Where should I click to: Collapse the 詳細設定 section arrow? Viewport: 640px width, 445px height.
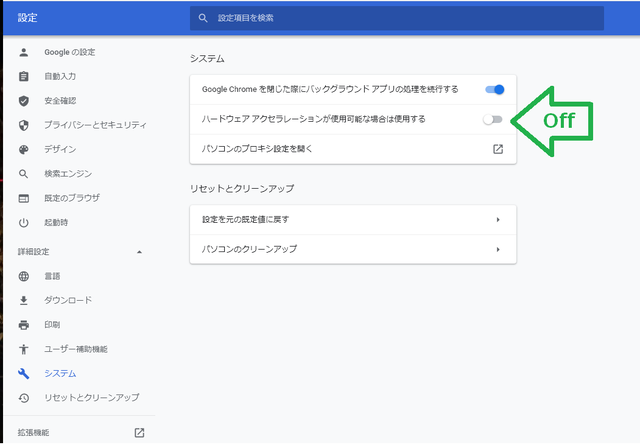click(139, 252)
